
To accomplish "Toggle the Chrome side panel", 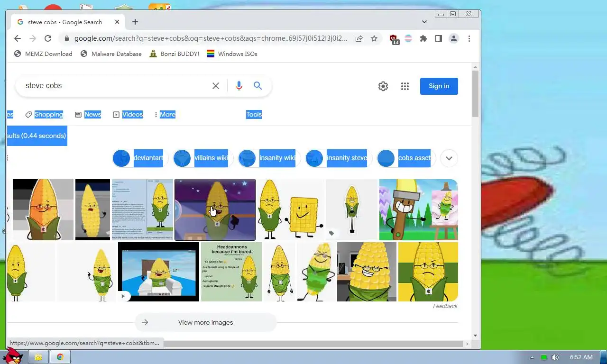I will (x=439, y=38).
